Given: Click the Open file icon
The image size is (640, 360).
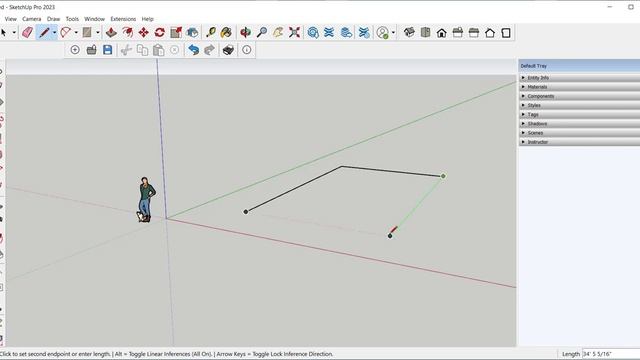Looking at the screenshot, I should [x=91, y=50].
